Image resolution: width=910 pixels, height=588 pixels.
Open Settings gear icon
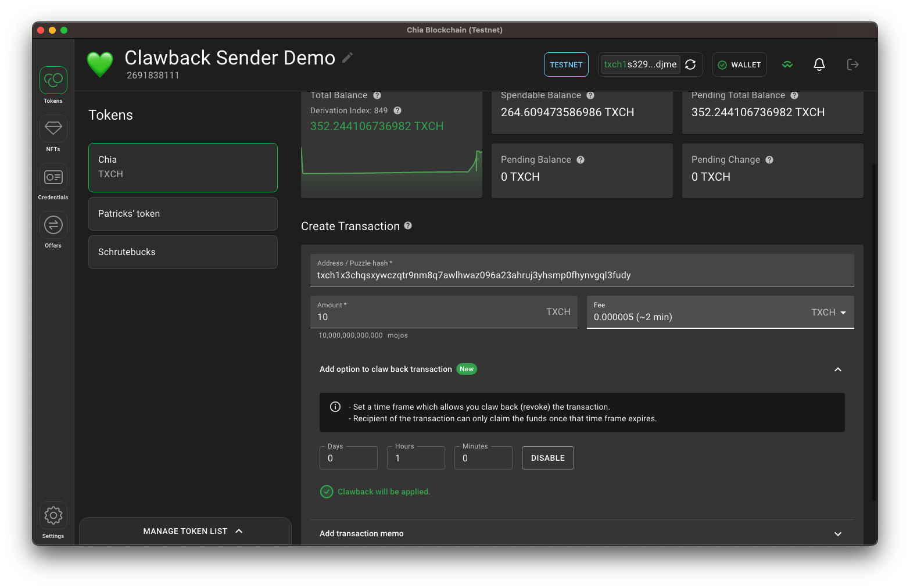tap(53, 515)
